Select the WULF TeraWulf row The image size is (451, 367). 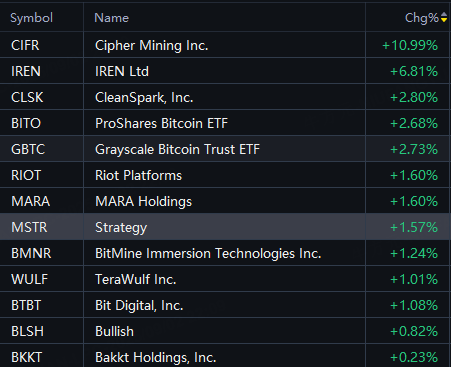pos(225,279)
